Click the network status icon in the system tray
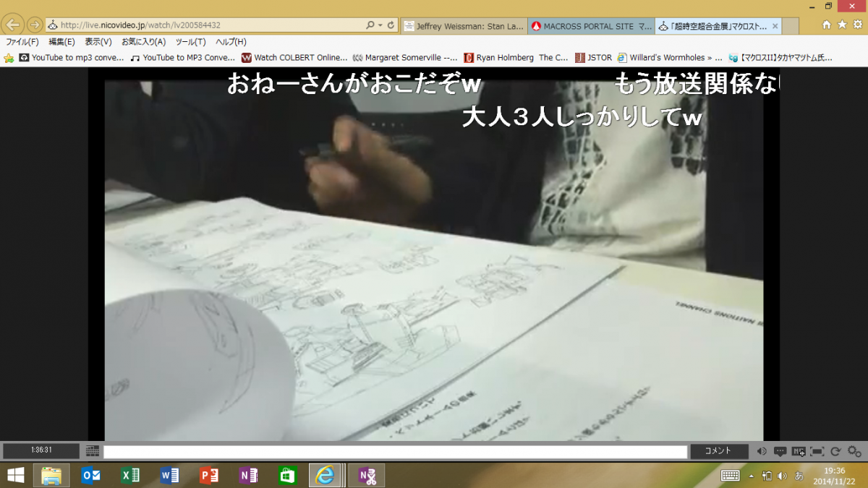 pyautogui.click(x=767, y=476)
